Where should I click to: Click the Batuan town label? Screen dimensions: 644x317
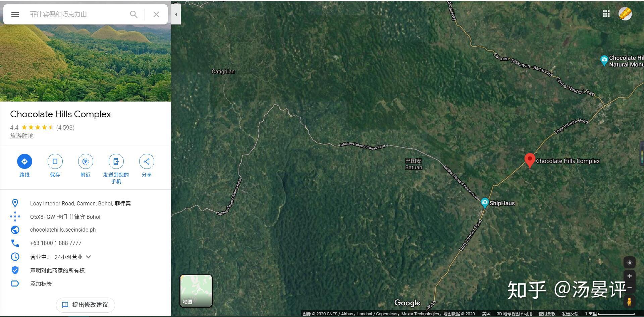[414, 164]
